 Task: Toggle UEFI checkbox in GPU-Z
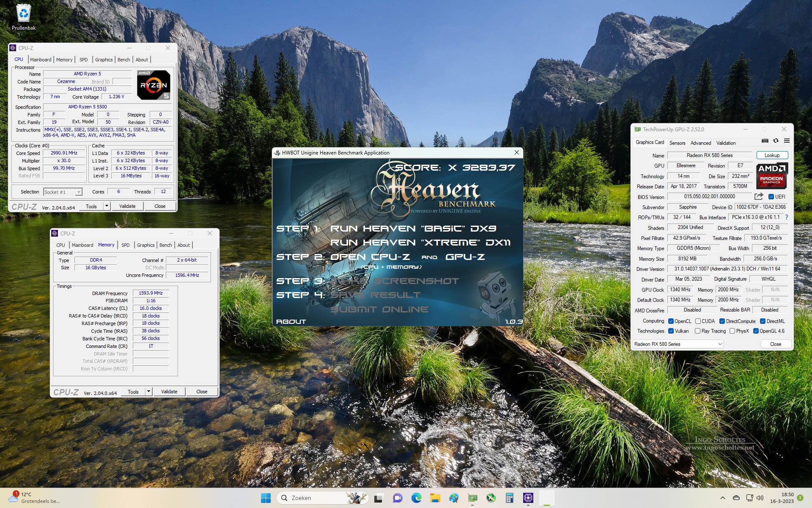[x=771, y=196]
